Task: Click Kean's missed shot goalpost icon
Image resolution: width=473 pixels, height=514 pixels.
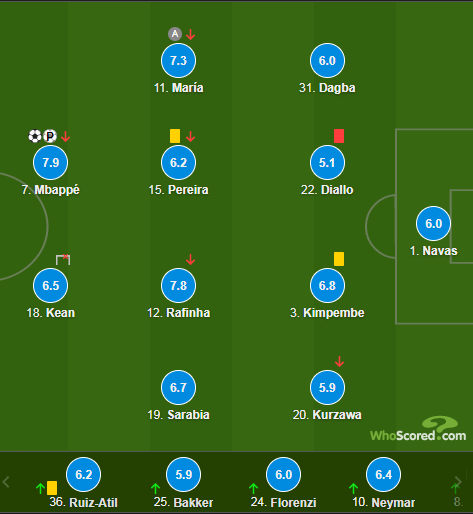Action: pos(63,259)
